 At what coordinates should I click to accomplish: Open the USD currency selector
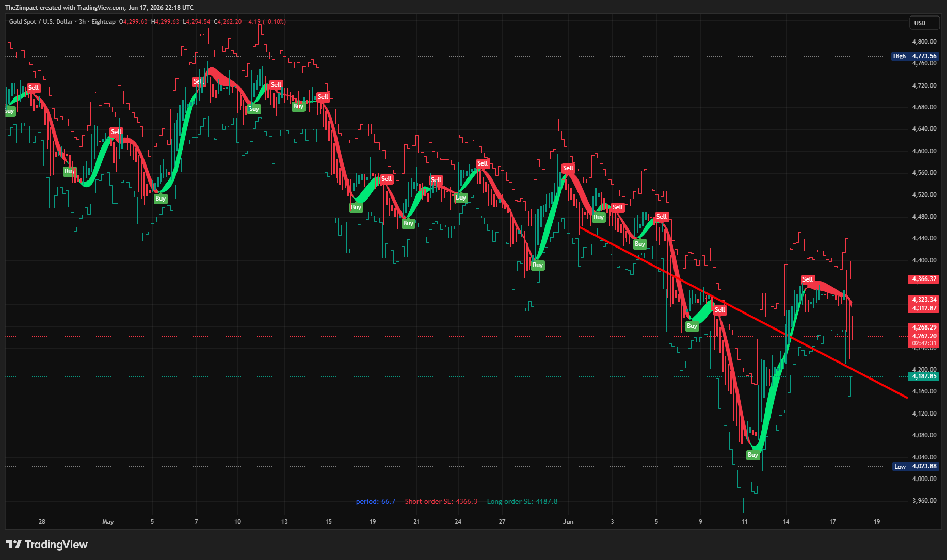(x=923, y=23)
